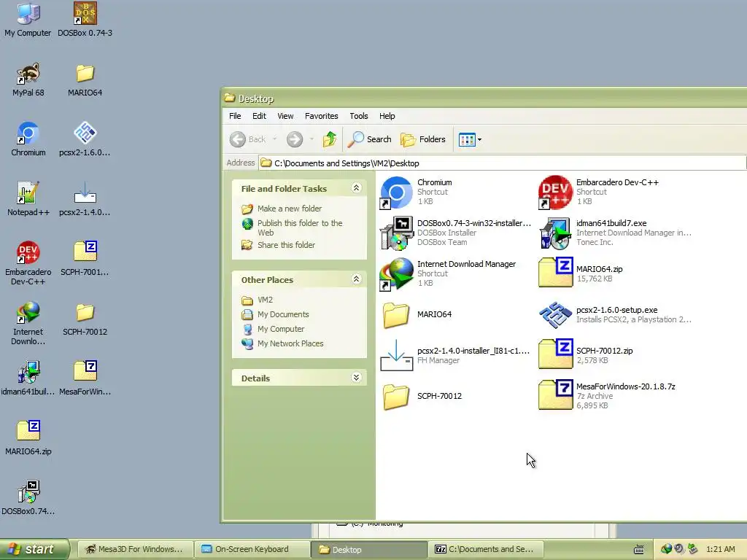This screenshot has width=747, height=560.
Task: Select MesaForWindows-20.1.8.7z archive in window
Action: (x=607, y=396)
